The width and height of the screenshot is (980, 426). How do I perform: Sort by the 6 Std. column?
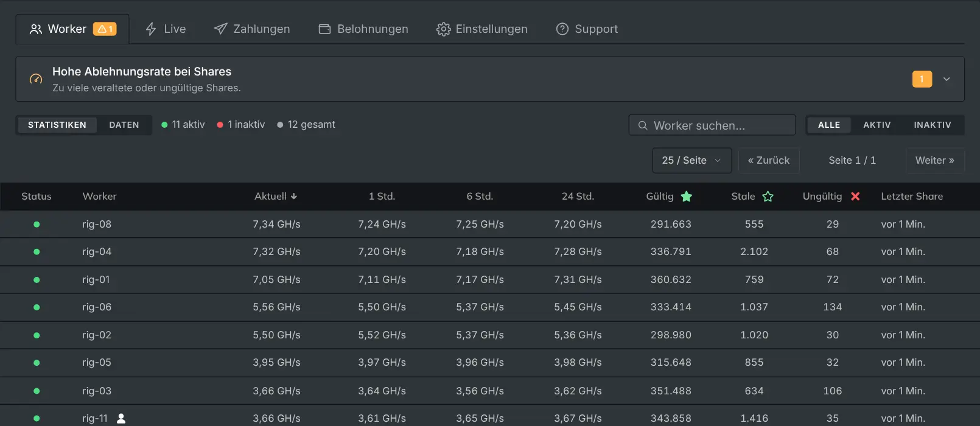[480, 197]
